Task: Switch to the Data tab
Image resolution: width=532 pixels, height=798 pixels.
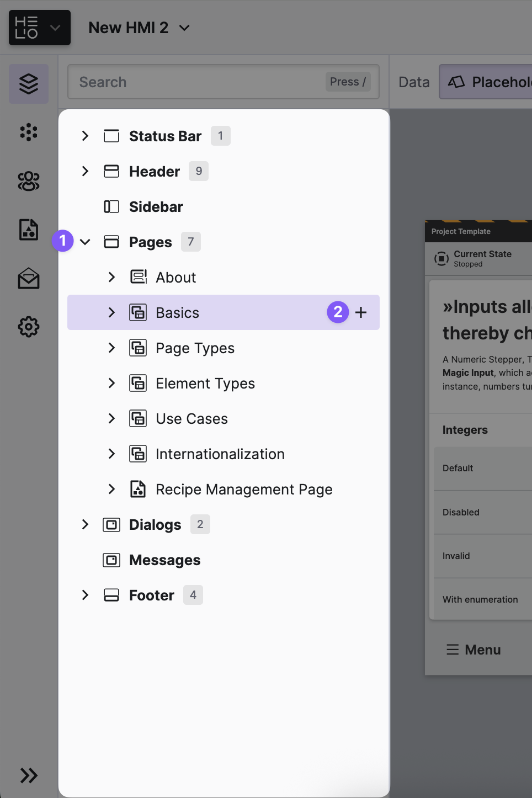Action: pyautogui.click(x=414, y=82)
